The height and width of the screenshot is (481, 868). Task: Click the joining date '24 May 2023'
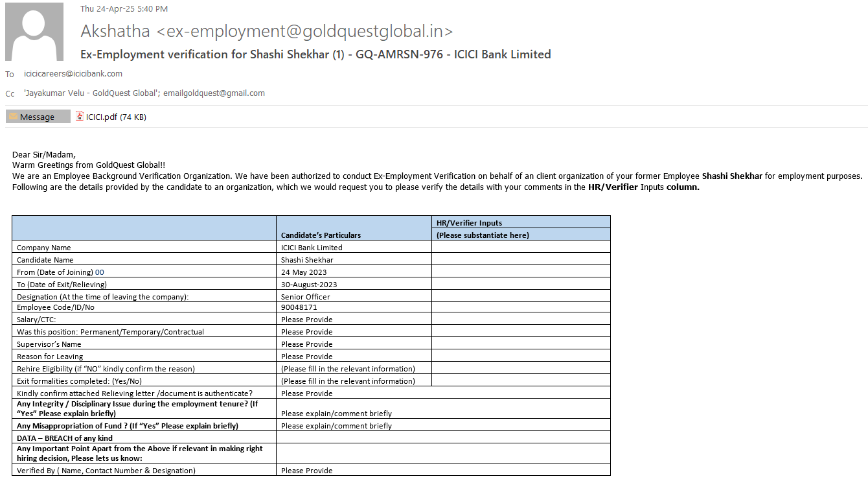point(304,272)
